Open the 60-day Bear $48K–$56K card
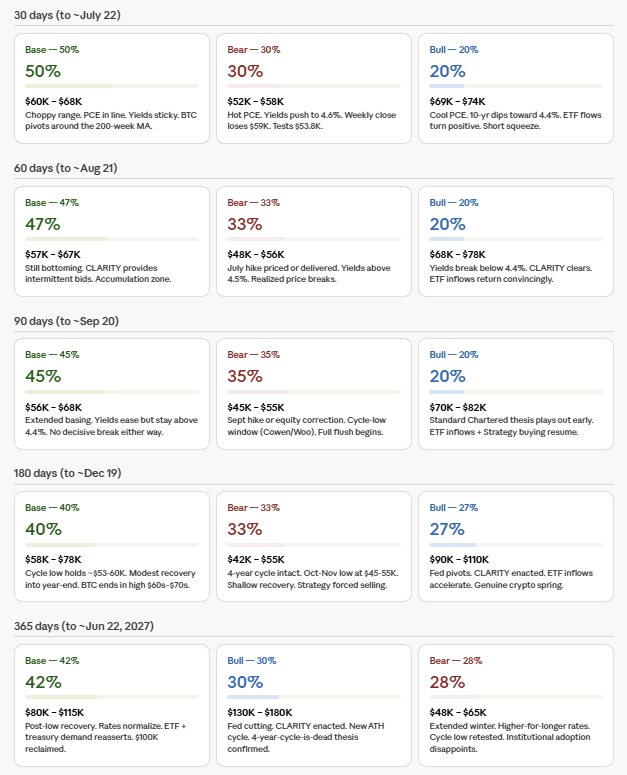The image size is (627, 775). [x=314, y=242]
